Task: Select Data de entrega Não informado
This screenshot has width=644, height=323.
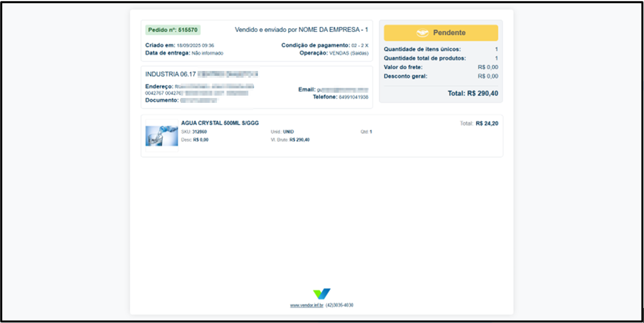Action: click(184, 53)
